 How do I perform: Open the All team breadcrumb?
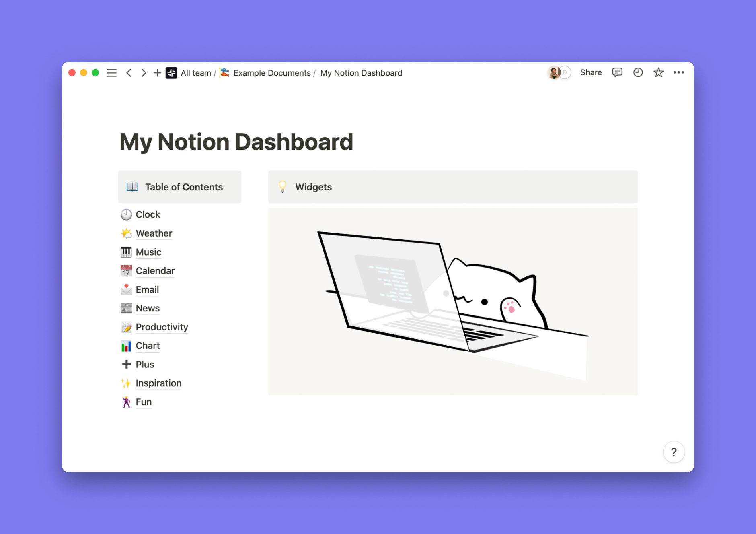click(x=196, y=73)
